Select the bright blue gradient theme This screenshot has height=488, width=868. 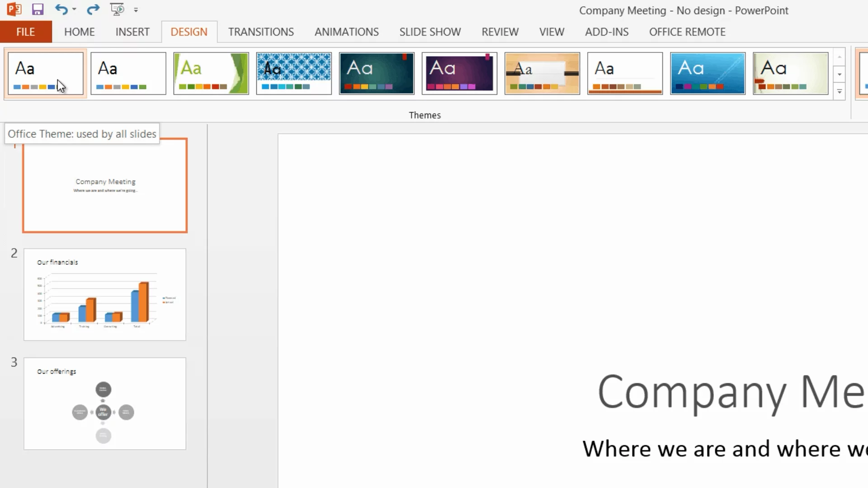pyautogui.click(x=708, y=73)
